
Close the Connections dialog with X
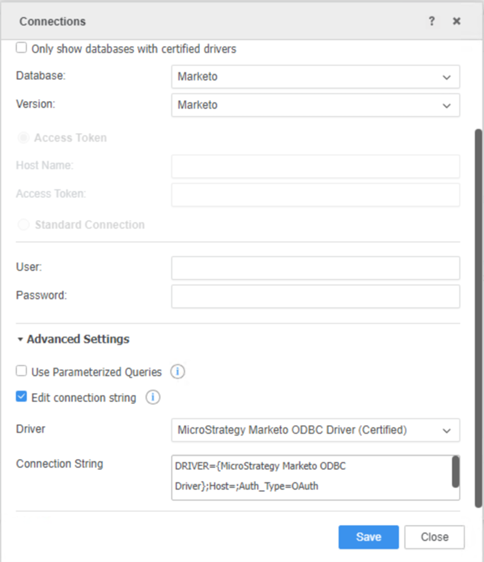[x=456, y=21]
